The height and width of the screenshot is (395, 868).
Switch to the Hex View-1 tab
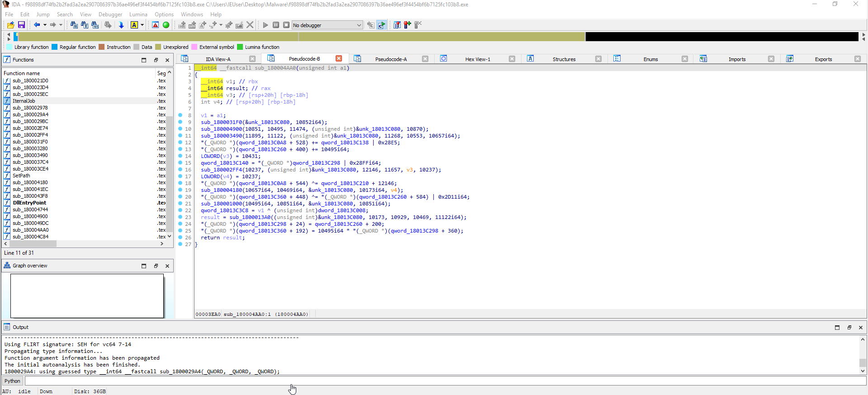[x=477, y=59]
